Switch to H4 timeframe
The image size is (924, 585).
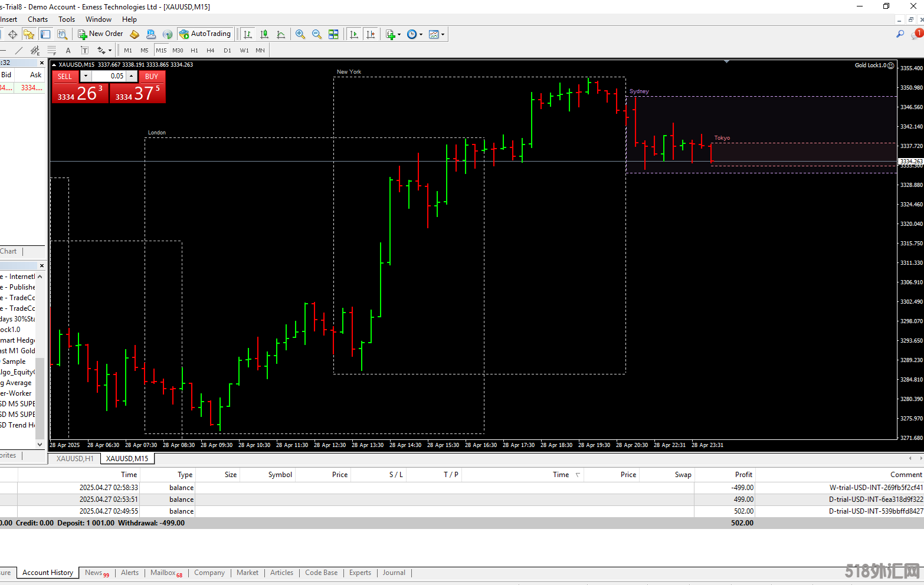(211, 50)
